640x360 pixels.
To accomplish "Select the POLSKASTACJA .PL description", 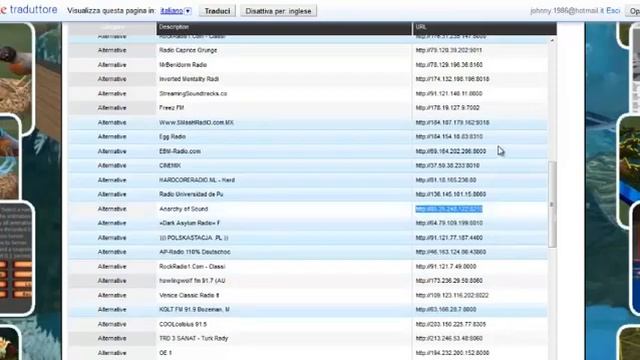I will click(x=194, y=238).
